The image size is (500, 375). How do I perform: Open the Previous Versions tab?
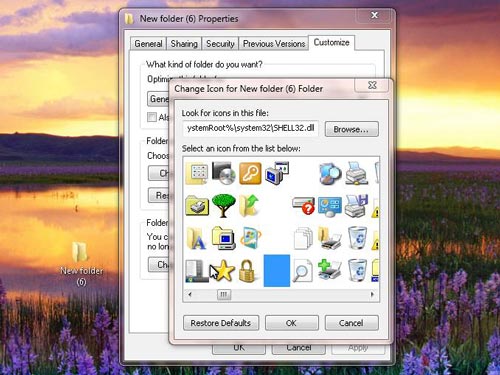[274, 44]
